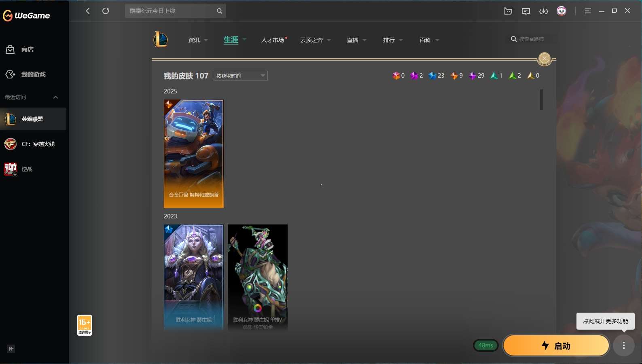Open the 合金巨兽 努努和威朗普 skin card

194,154
